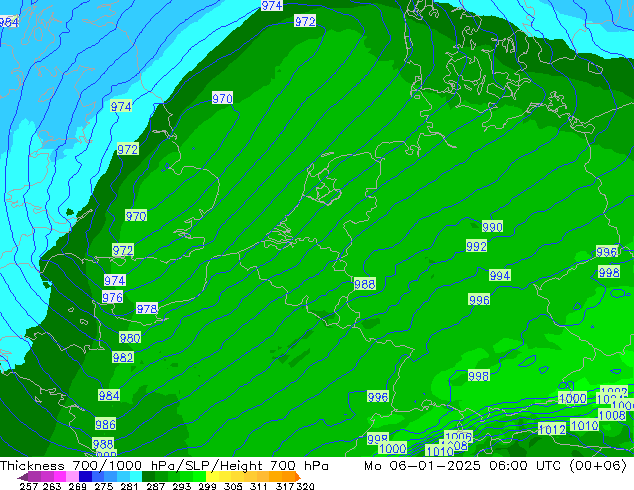The height and width of the screenshot is (490, 634).
Task: Click the 978 isobar label
Action: coord(146,309)
